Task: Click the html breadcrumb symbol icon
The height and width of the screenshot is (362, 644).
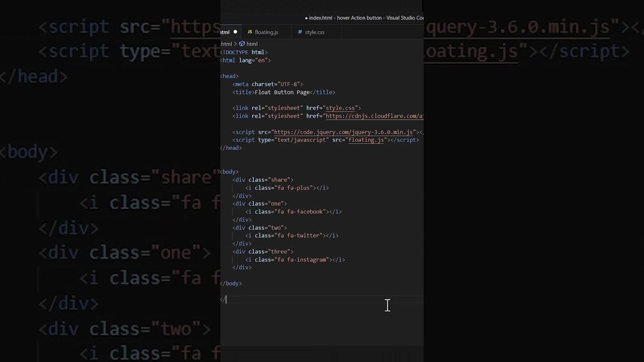Action: [x=242, y=44]
